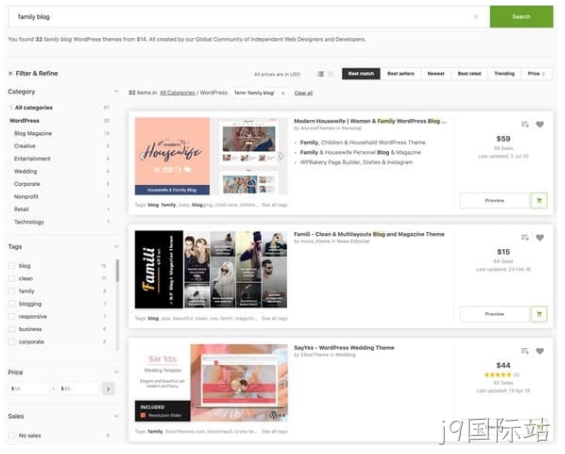Favorite the Modern Housewife theme with heart icon
This screenshot has width=565, height=454.
(x=539, y=124)
